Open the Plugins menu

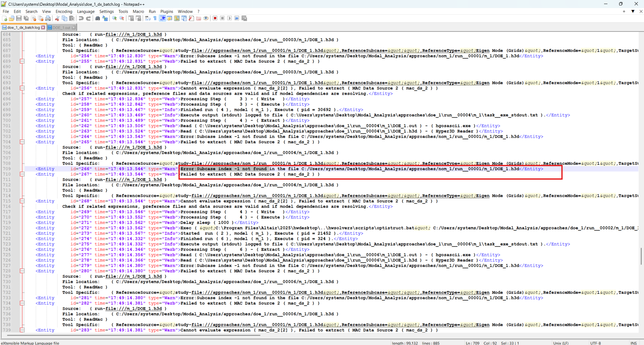(167, 11)
